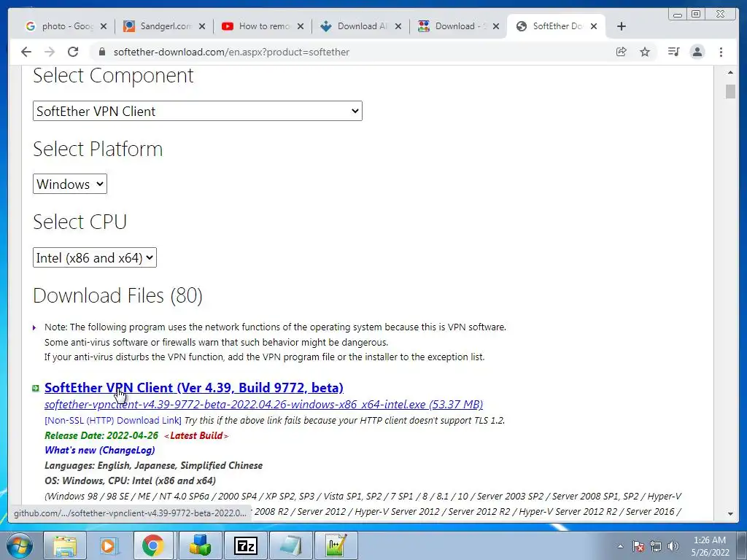Open the Select Platform Windows dropdown
Image resolution: width=747 pixels, height=560 pixels.
click(70, 184)
